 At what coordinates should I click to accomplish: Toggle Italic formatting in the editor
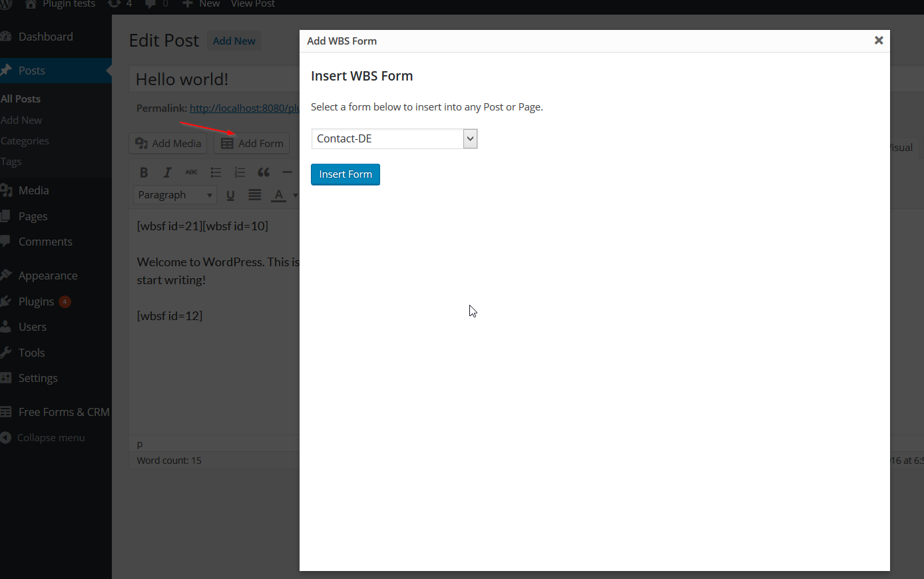pyautogui.click(x=167, y=172)
